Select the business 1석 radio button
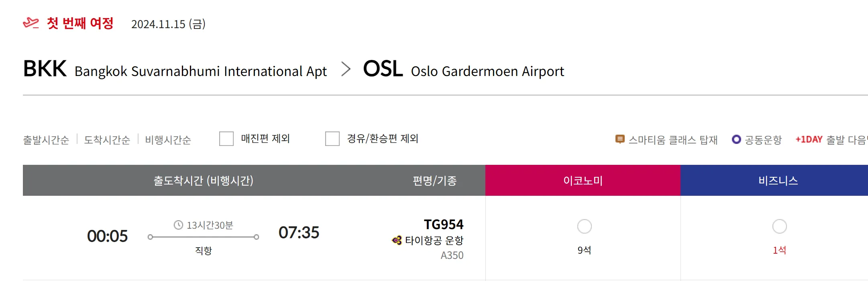 coord(779,226)
